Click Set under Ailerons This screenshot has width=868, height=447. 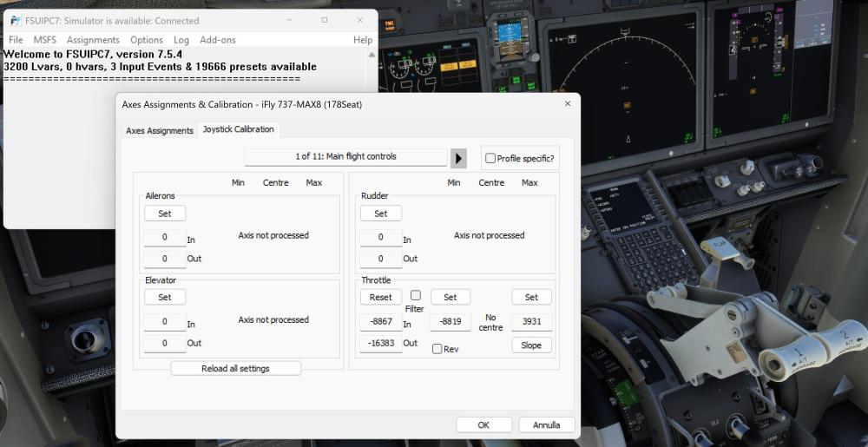pos(165,214)
